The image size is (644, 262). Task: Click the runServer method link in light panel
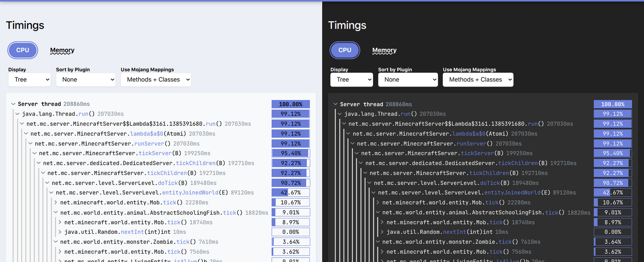coord(149,143)
